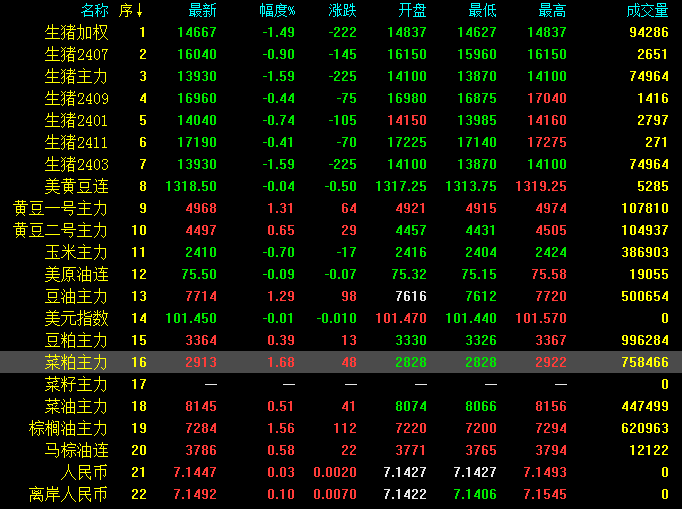Click volume 996284 of 豆粕主力
Image resolution: width=682 pixels, height=509 pixels.
(x=645, y=340)
